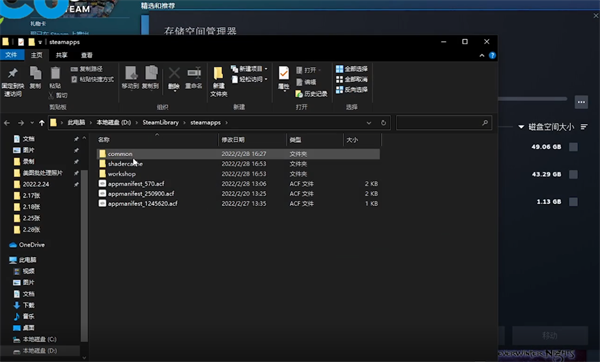Click the Up one level arrow
The image size is (600, 362).
pyautogui.click(x=42, y=123)
